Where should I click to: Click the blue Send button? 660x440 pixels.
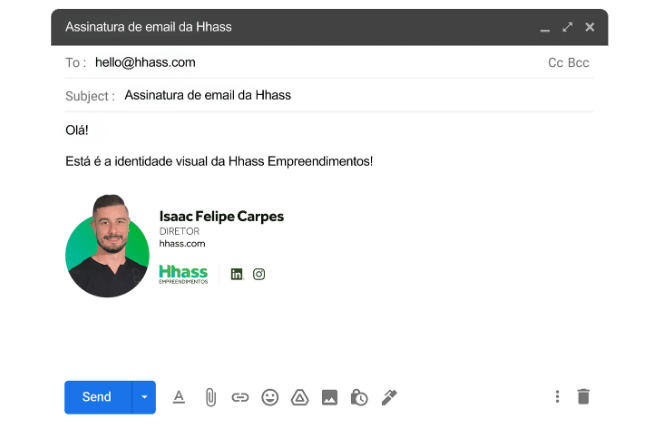click(x=98, y=397)
